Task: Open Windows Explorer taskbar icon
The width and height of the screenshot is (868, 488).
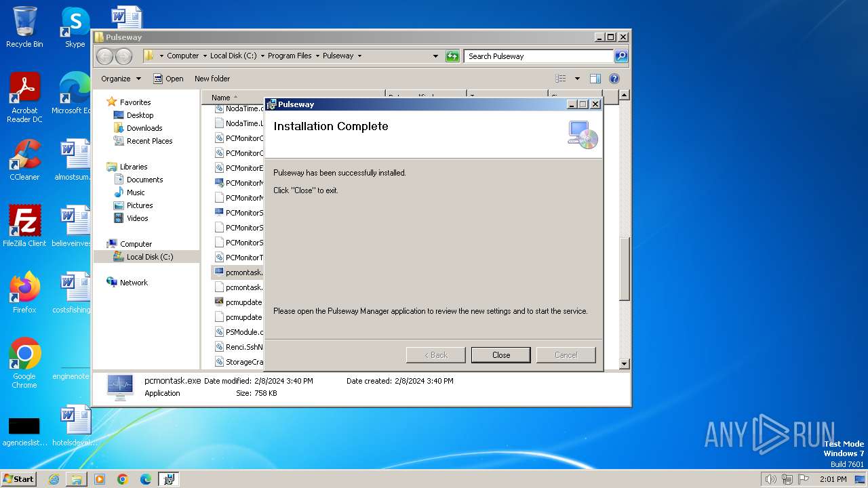Action: coord(77,479)
